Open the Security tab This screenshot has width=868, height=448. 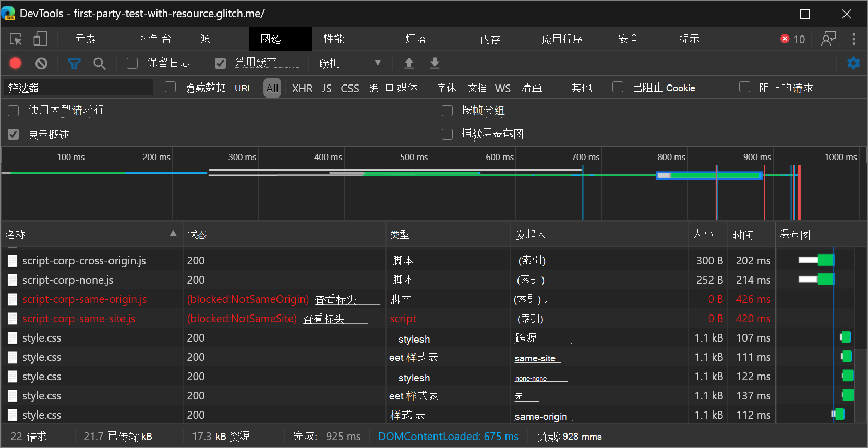coord(629,39)
